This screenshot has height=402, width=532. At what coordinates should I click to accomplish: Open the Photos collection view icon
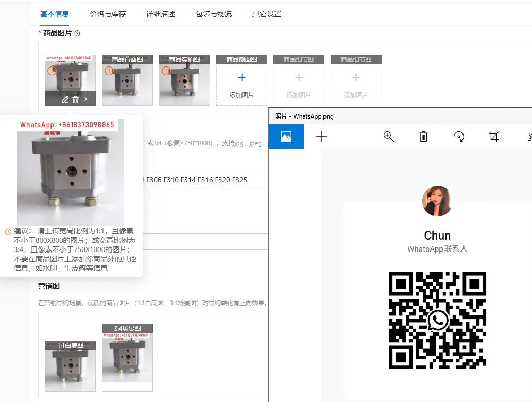point(286,137)
